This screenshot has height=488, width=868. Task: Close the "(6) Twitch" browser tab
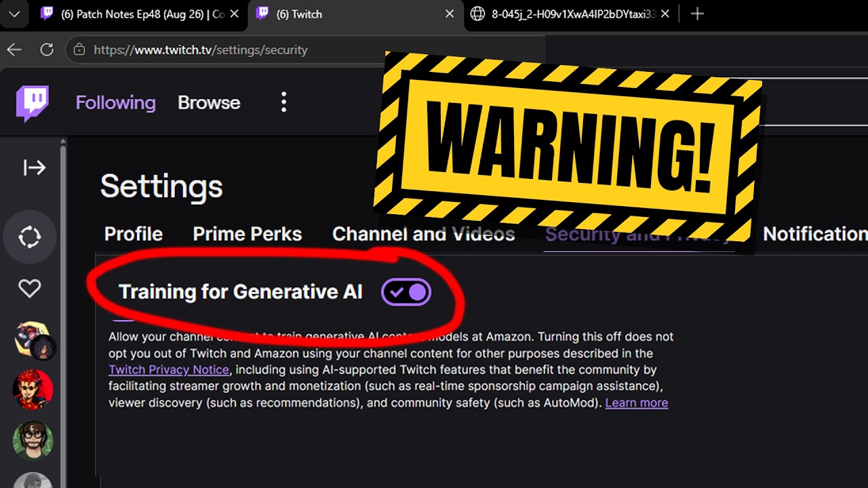pos(450,14)
